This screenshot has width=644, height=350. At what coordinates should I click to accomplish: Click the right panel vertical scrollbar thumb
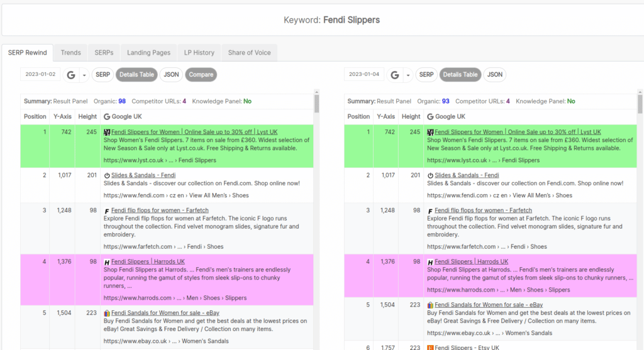(x=640, y=104)
